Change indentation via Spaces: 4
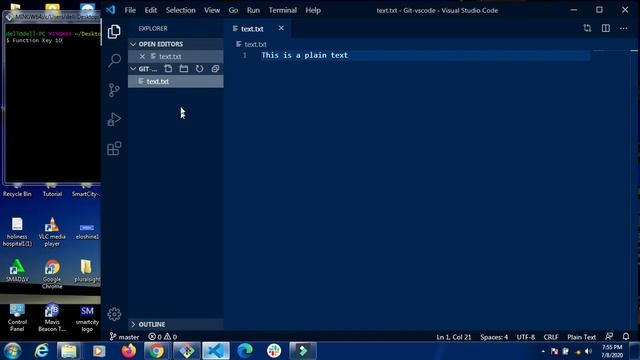 click(x=494, y=337)
